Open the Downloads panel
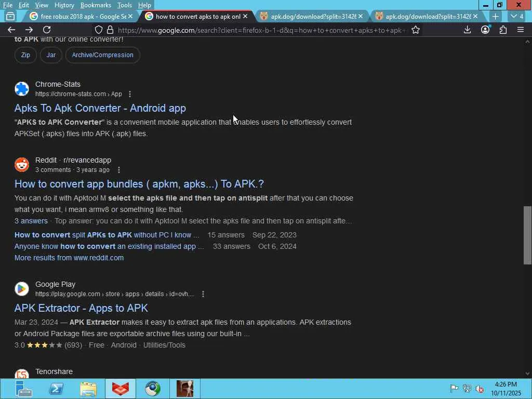The image size is (532, 399). pyautogui.click(x=467, y=30)
